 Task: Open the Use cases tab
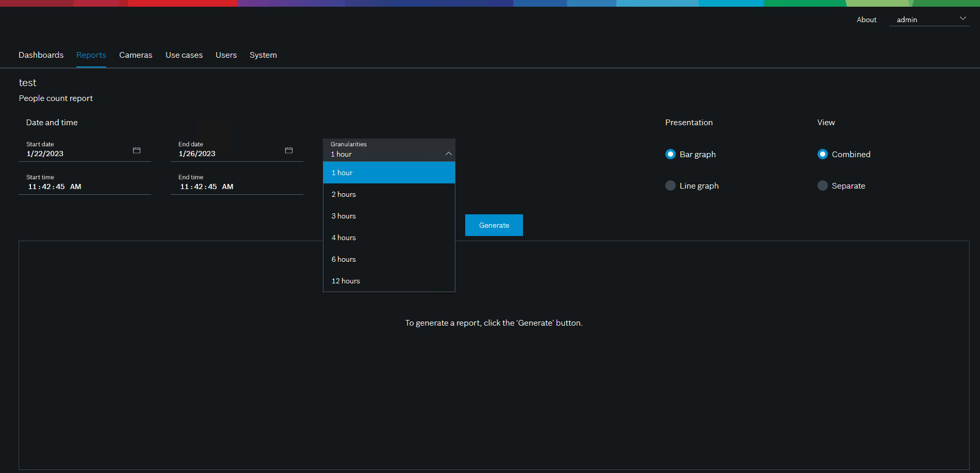184,55
